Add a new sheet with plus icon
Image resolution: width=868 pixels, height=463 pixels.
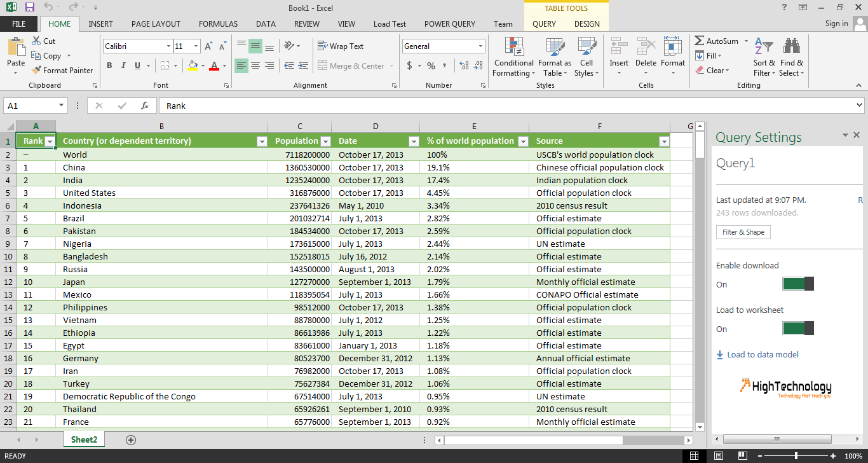pyautogui.click(x=131, y=439)
